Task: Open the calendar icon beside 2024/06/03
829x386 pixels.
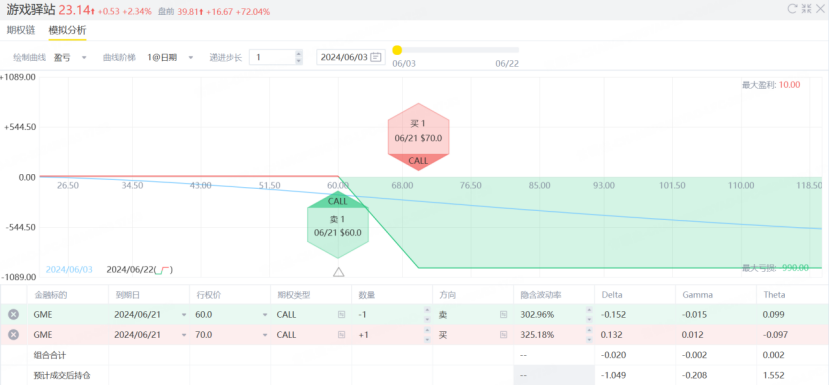Action: point(376,57)
